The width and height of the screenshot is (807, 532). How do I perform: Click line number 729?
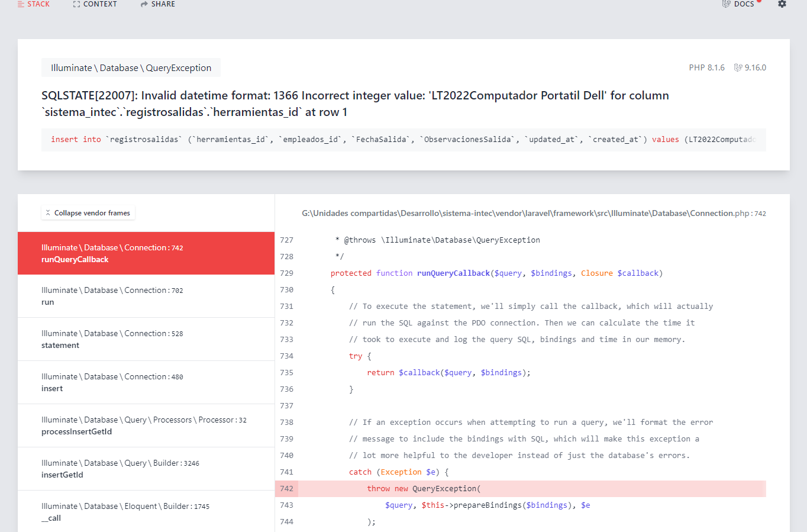(287, 273)
